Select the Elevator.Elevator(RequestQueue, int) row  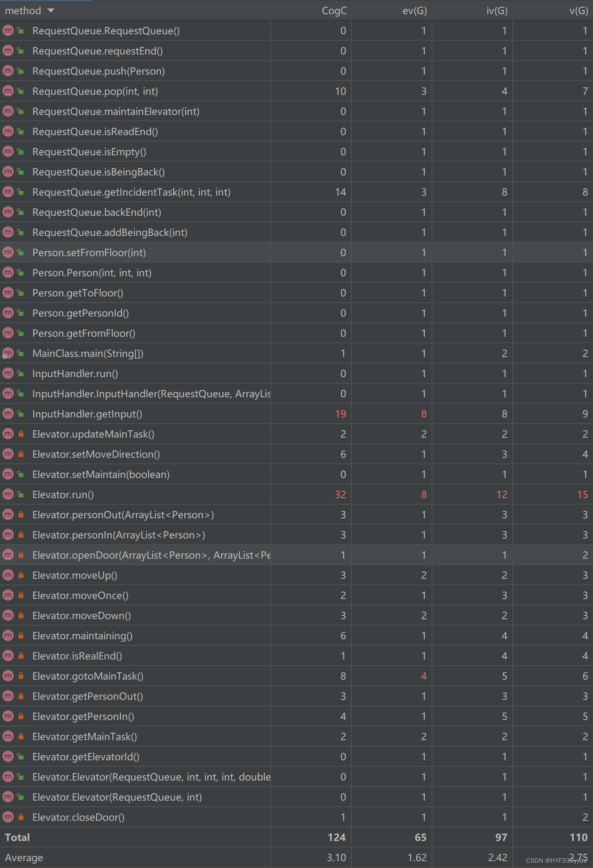point(296,797)
